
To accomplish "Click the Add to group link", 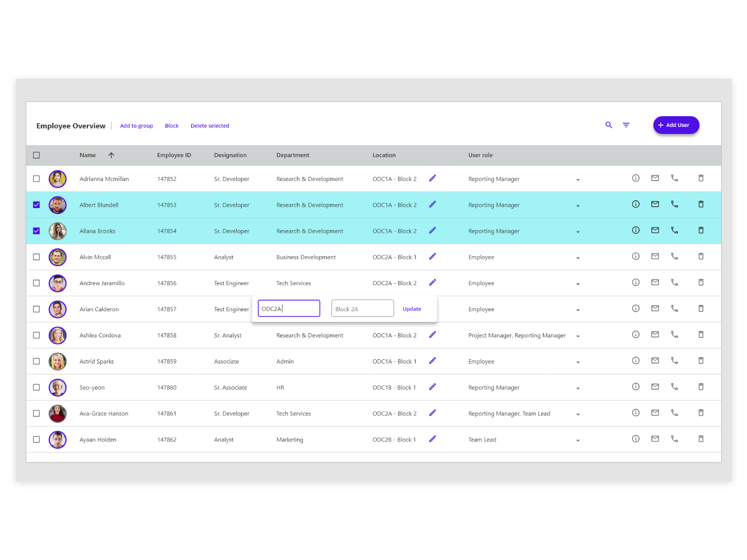I will pos(136,126).
